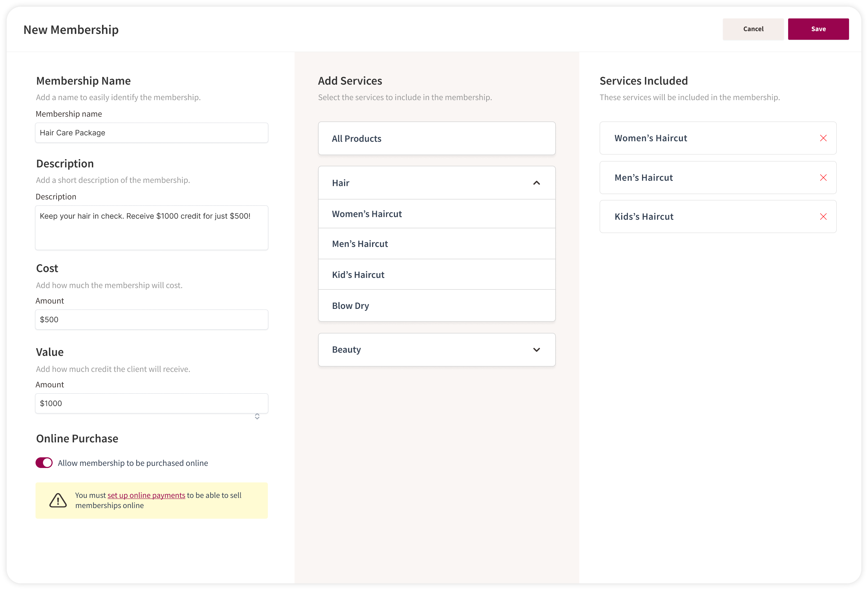Collapse the Hair category chevron
This screenshot has height=590, width=868.
(x=536, y=183)
